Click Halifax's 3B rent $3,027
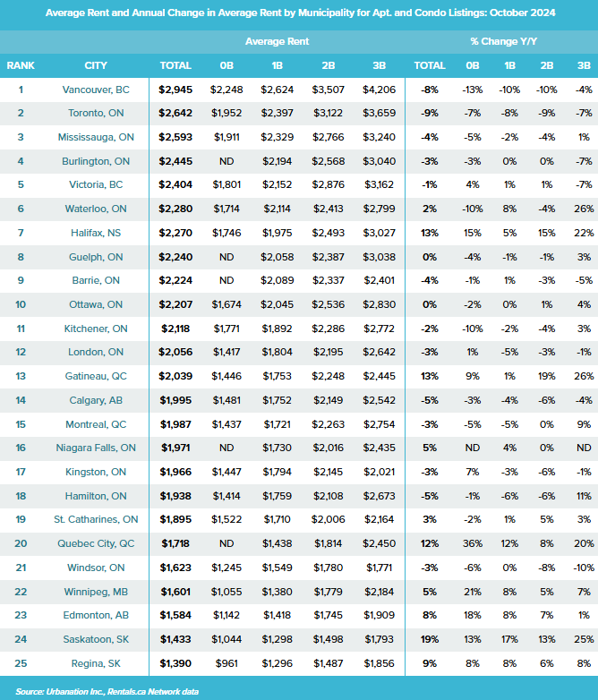598x700 pixels. pyautogui.click(x=380, y=233)
